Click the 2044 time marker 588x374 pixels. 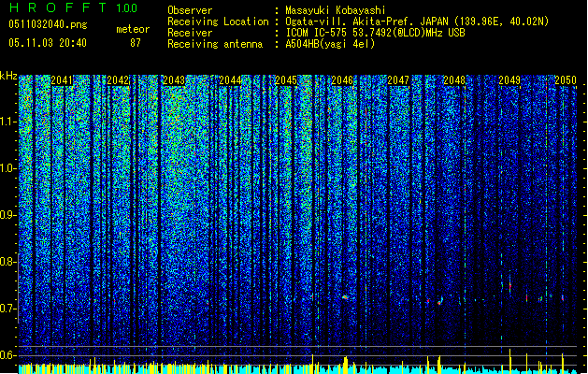coord(230,80)
